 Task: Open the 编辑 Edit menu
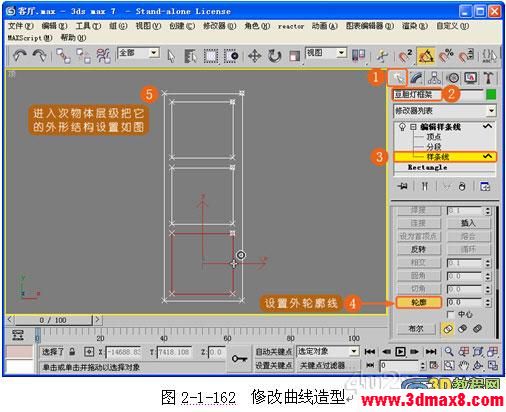pyautogui.click(x=54, y=26)
